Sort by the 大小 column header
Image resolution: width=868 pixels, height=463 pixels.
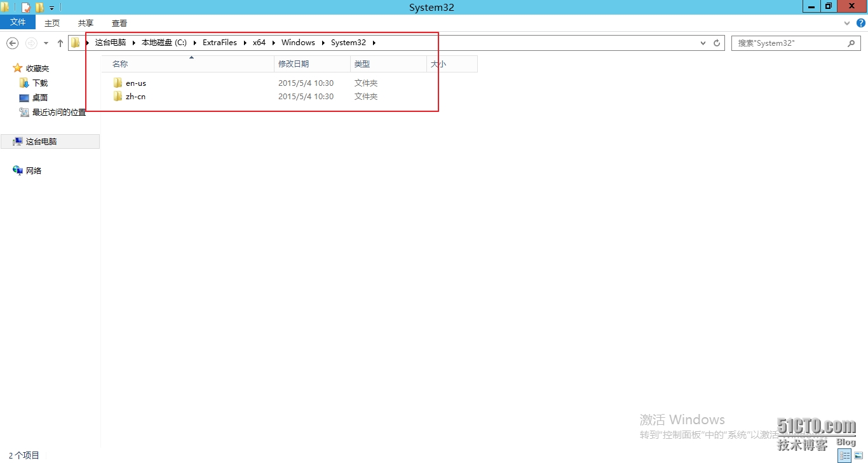[452, 64]
